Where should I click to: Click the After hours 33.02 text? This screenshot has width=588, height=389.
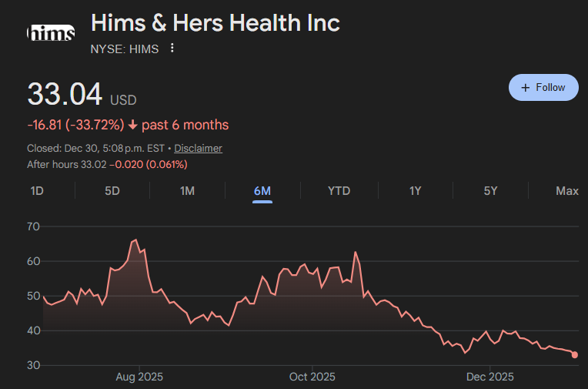tap(66, 165)
